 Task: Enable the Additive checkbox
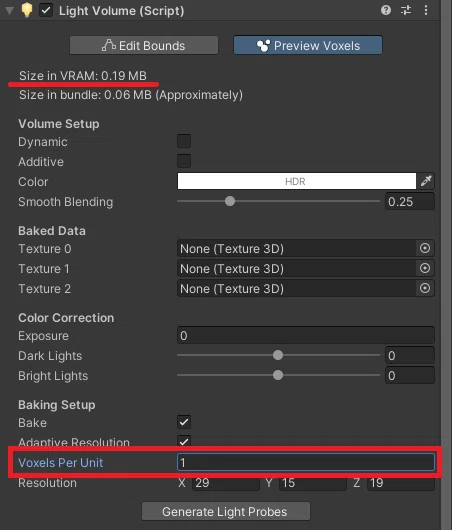click(184, 161)
